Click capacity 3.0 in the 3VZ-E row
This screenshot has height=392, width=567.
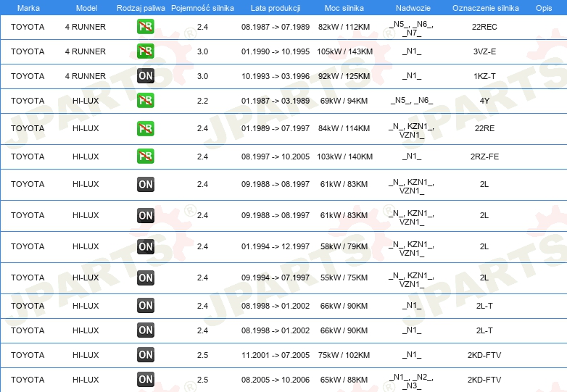coord(202,51)
